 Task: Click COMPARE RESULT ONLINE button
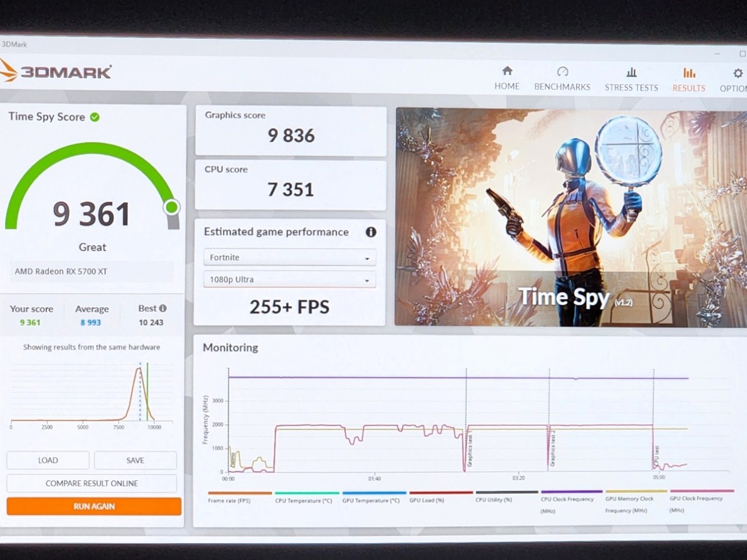(92, 483)
